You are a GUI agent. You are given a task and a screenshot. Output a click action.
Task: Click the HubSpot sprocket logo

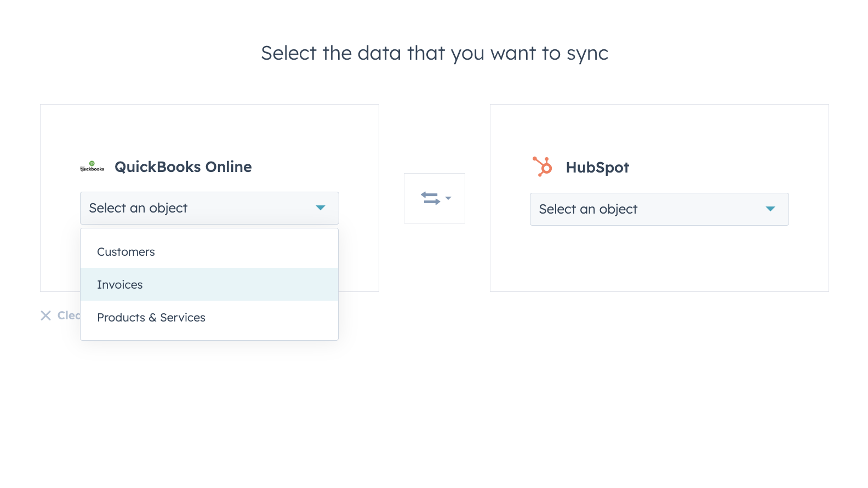[542, 167]
